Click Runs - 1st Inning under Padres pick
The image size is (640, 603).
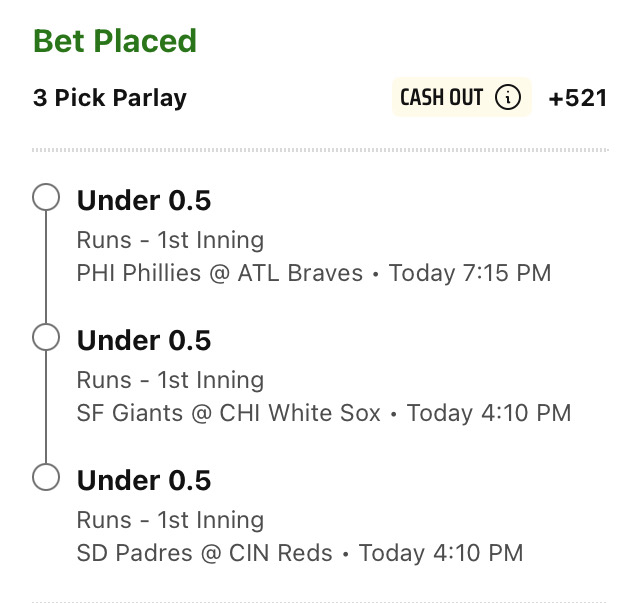coord(170,520)
